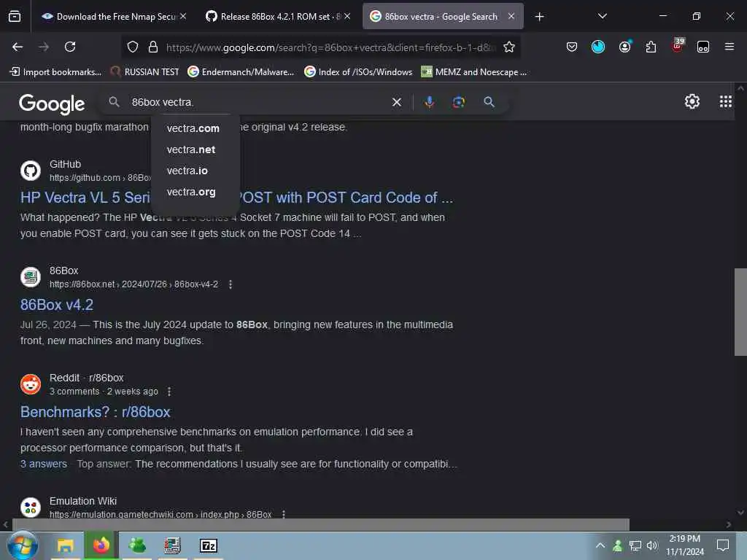Open Google quick settings gear
This screenshot has height=560, width=747.
pyautogui.click(x=692, y=101)
